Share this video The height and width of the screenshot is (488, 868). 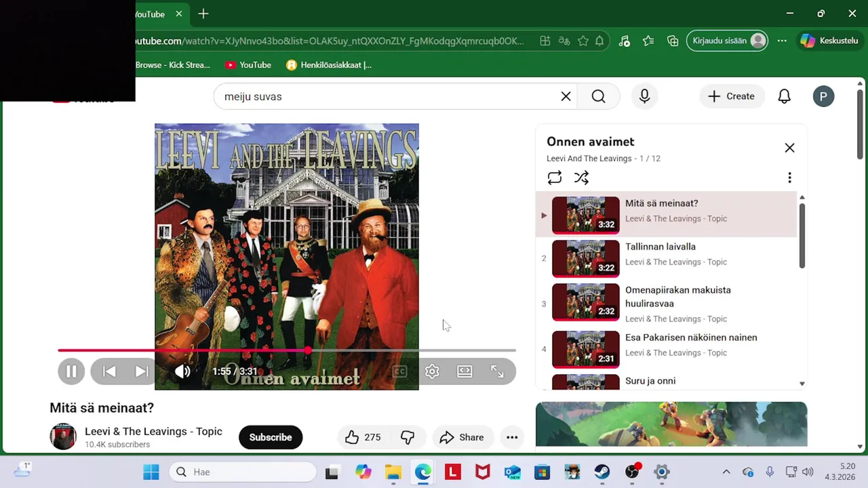[x=462, y=437]
